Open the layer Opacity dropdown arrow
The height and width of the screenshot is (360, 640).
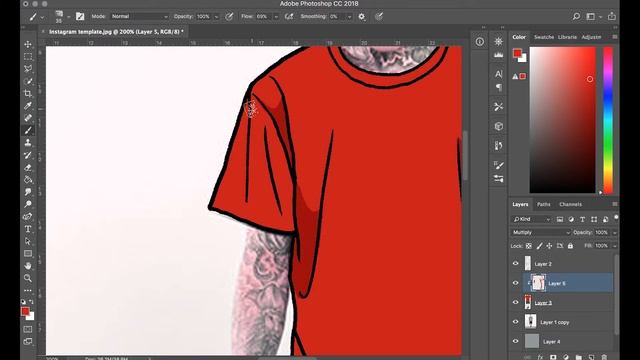pyautogui.click(x=615, y=232)
